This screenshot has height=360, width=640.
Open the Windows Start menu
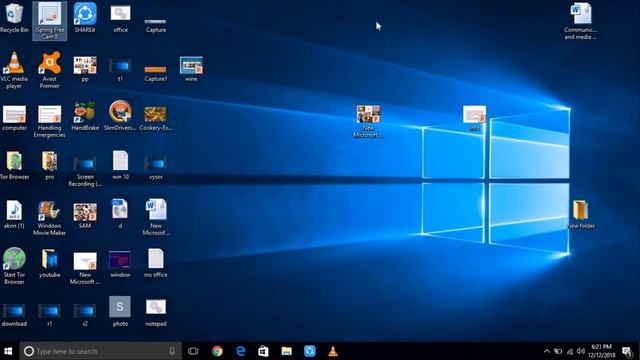tap(8, 351)
